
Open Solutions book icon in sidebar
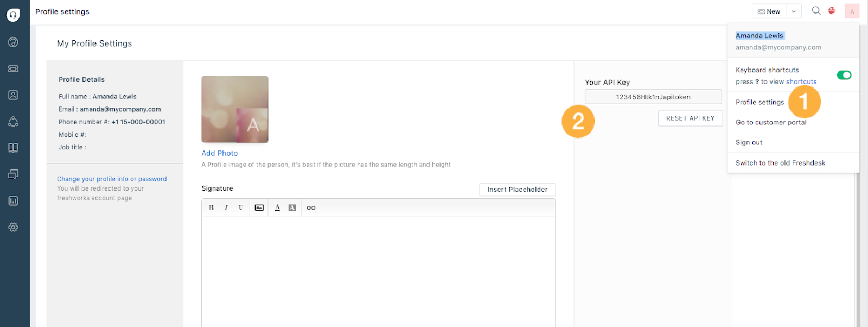pyautogui.click(x=13, y=148)
